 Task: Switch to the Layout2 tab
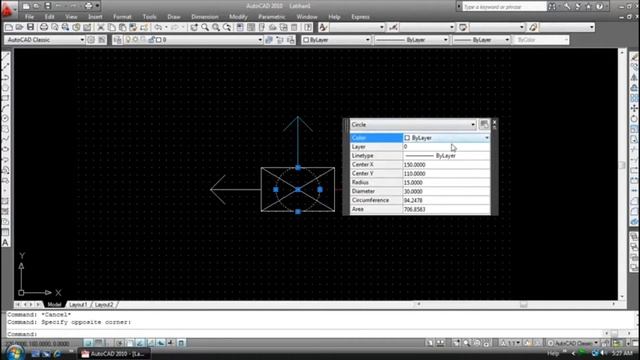pyautogui.click(x=104, y=304)
